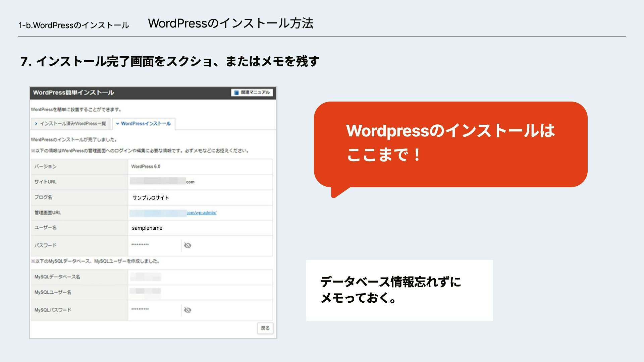Click the サンプルのサイト blog name value

(151, 198)
